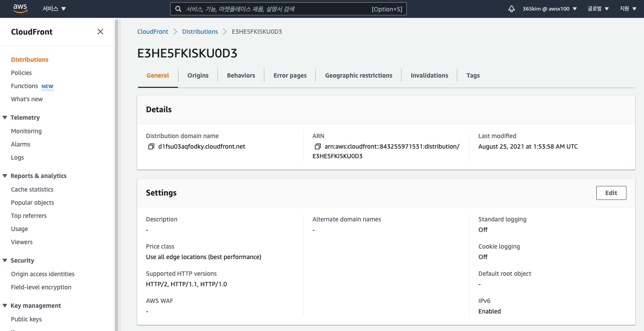
Task: Open Field-level encryption
Action: coord(41,287)
